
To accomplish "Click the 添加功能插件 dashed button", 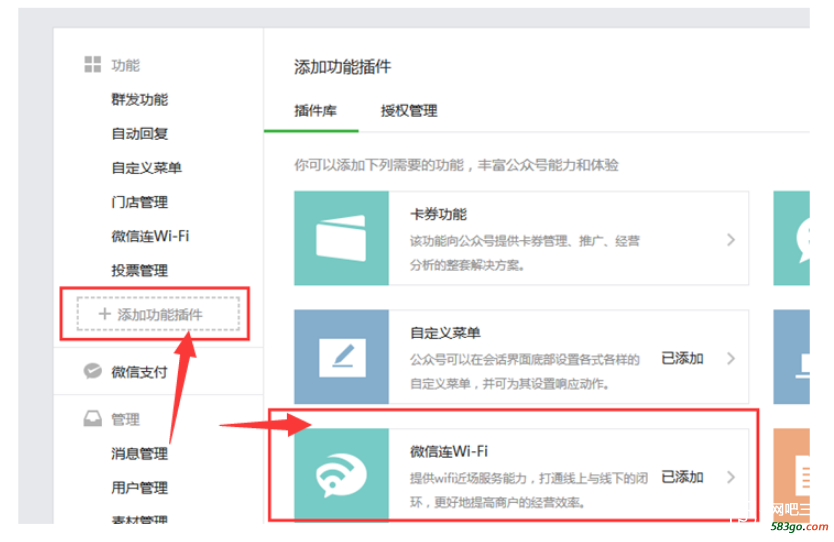I will coord(158,314).
